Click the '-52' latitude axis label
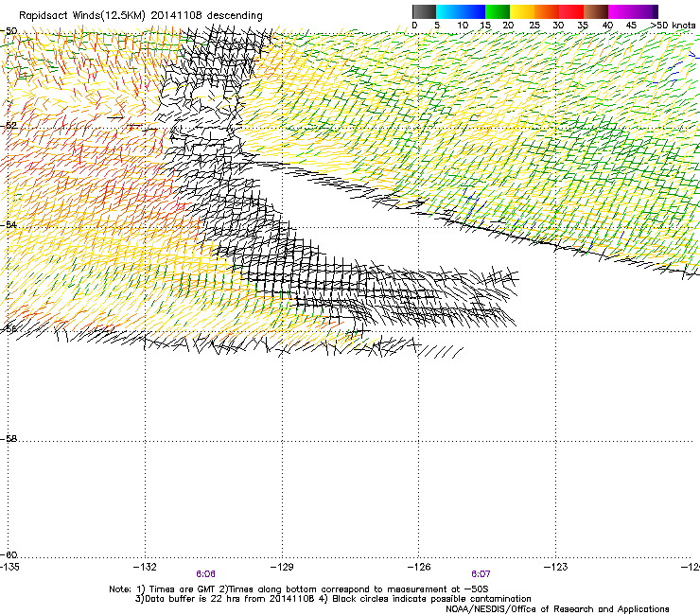Screen dimensions: 700x615 coord(9,126)
